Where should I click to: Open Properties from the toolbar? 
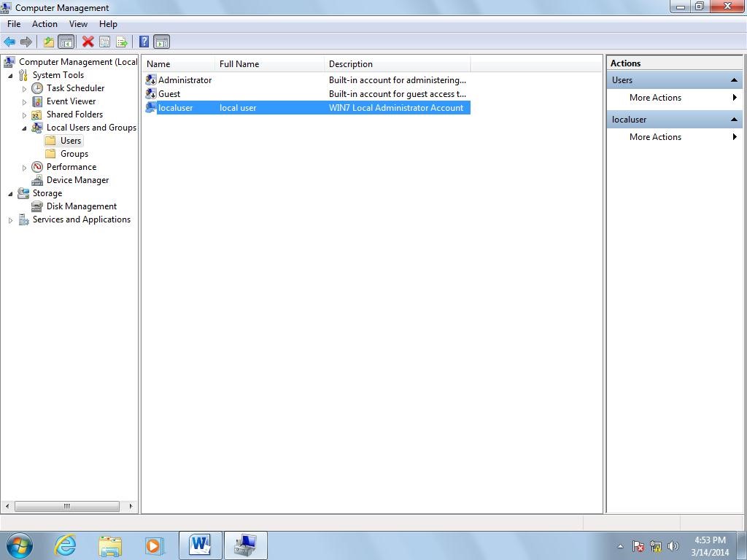[104, 42]
